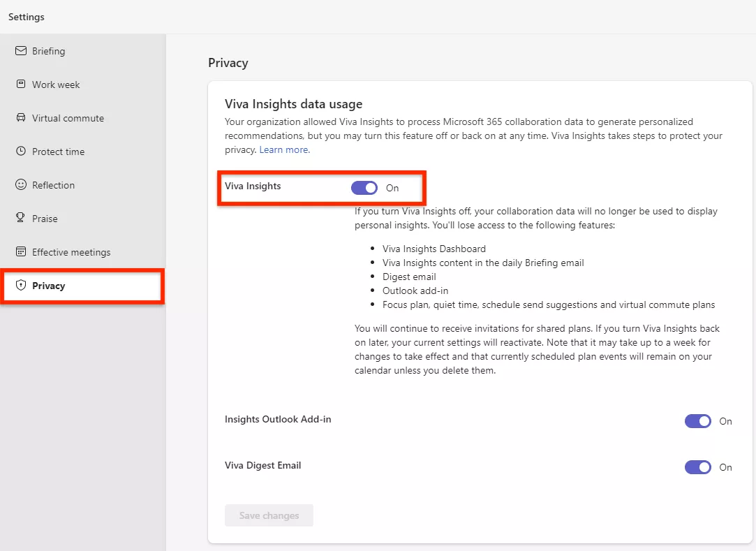Click the Virtual commute car icon

[20, 118]
